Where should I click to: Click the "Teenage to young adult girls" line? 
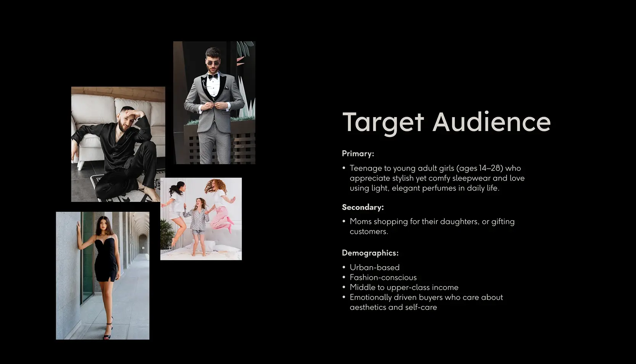(x=402, y=168)
